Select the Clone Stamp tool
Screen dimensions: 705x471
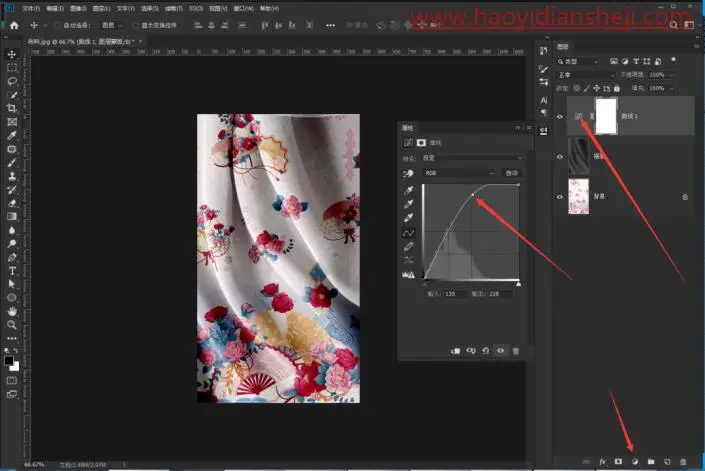[12, 176]
